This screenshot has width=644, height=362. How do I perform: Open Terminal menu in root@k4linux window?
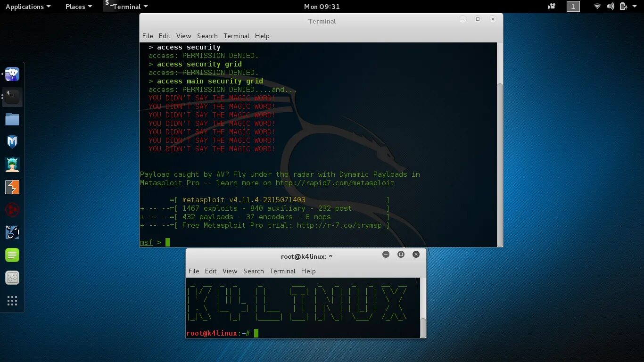coord(282,271)
